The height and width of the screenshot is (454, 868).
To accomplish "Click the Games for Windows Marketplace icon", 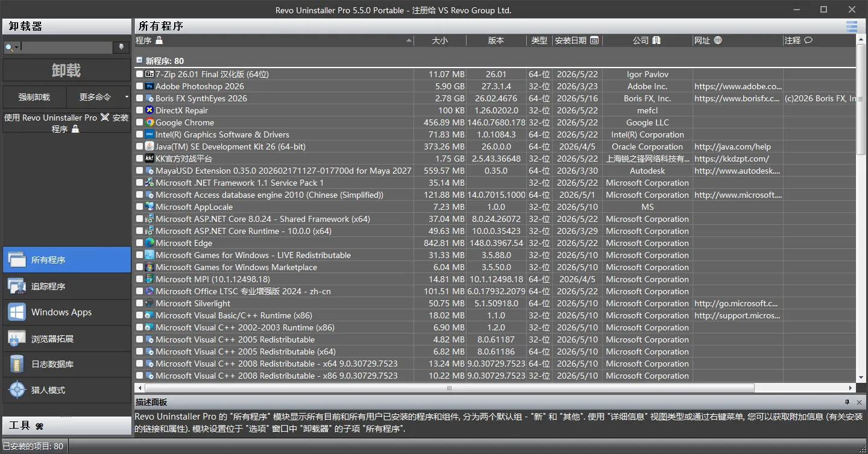I will coord(149,267).
